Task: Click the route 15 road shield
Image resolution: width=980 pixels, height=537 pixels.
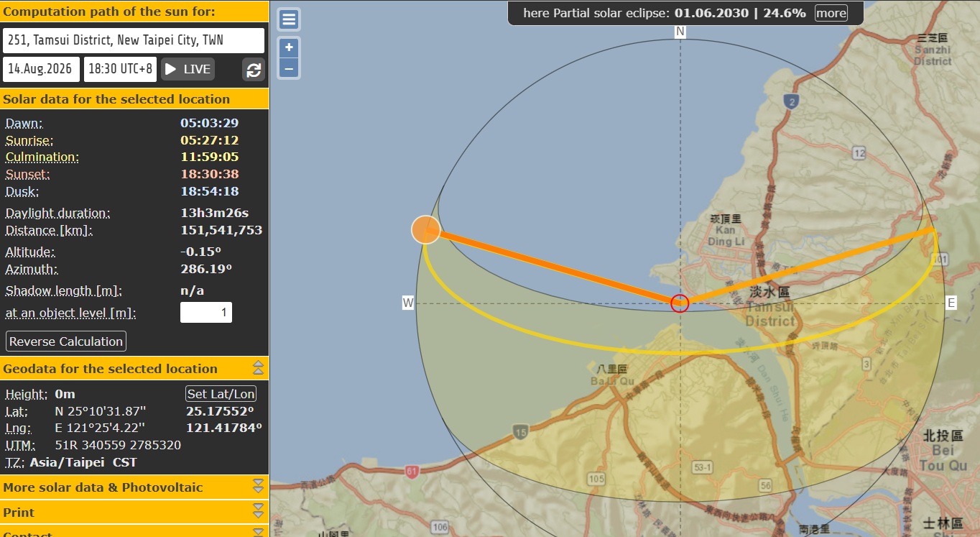Action: tap(520, 431)
